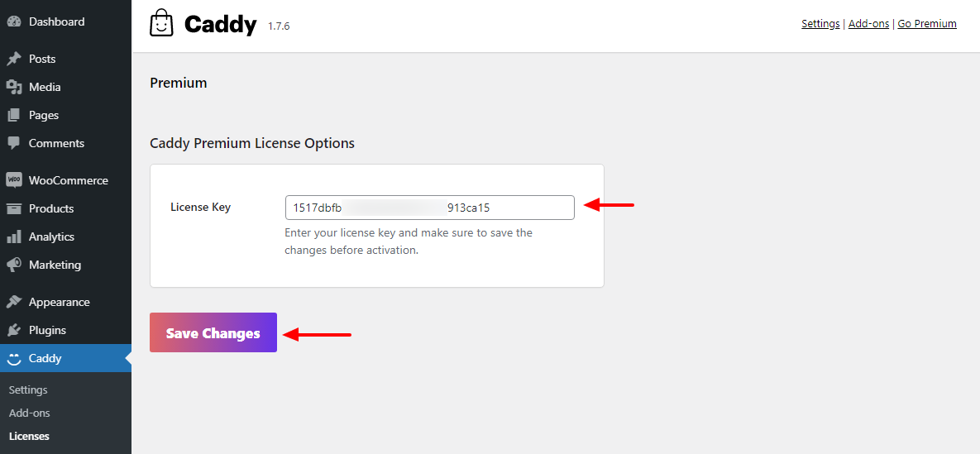980x454 pixels.
Task: Click the Dashboard gauge icon
Action: (x=14, y=22)
